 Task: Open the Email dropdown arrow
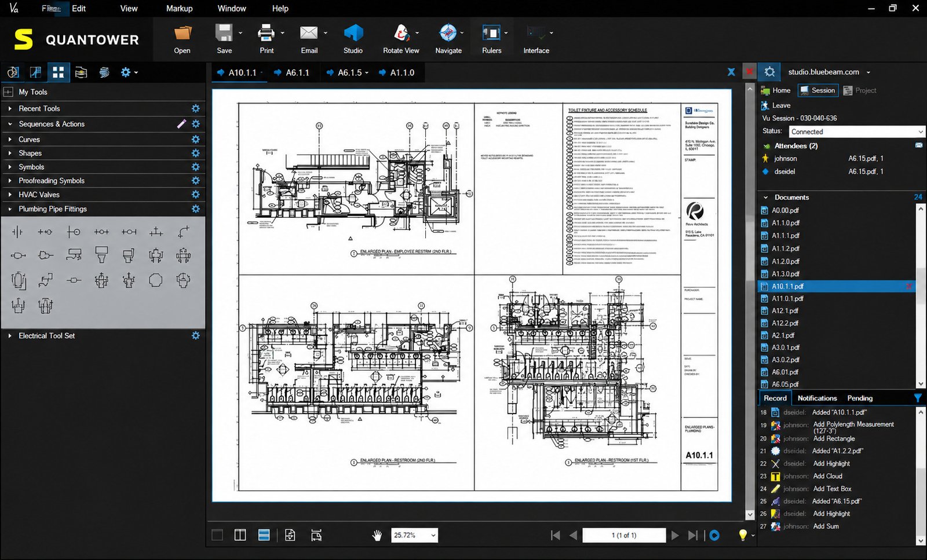pyautogui.click(x=326, y=33)
